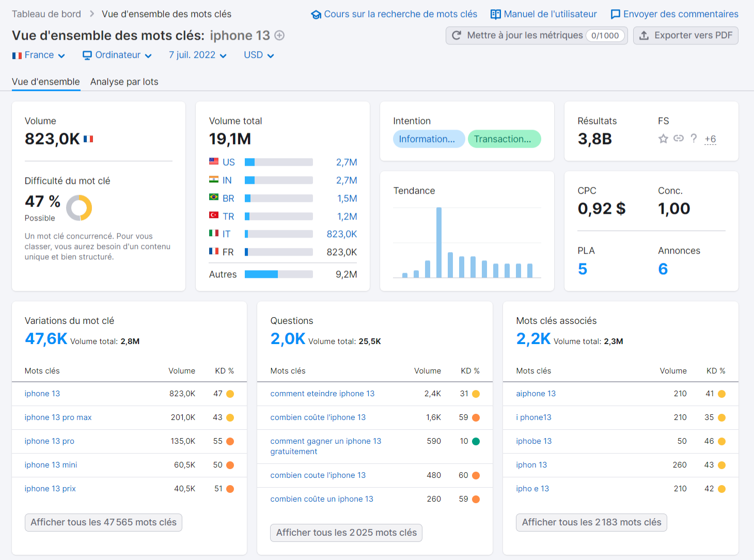Click the 2,0K questions count
The height and width of the screenshot is (560, 754).
pyautogui.click(x=288, y=339)
